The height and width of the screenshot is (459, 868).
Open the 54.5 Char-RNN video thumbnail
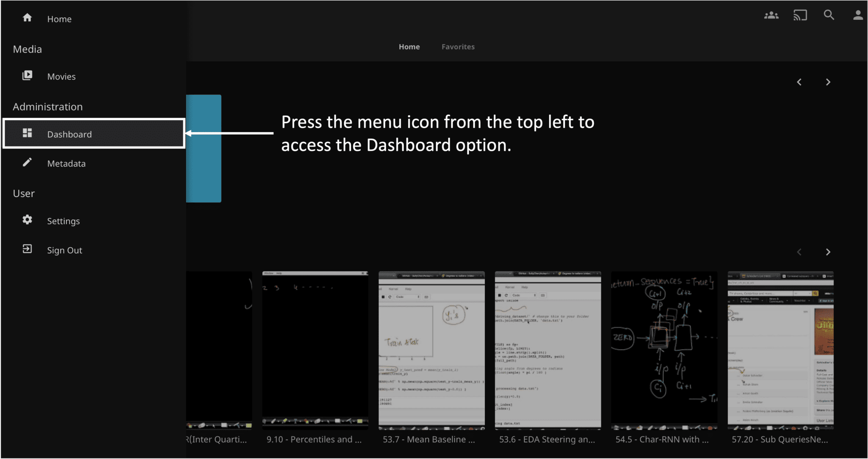tap(664, 350)
